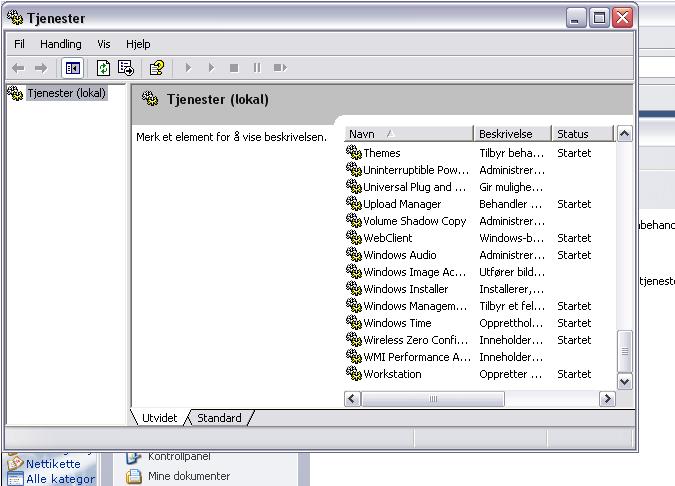
Task: Click the gear icon beside Volume Shadow Copy
Action: [353, 220]
